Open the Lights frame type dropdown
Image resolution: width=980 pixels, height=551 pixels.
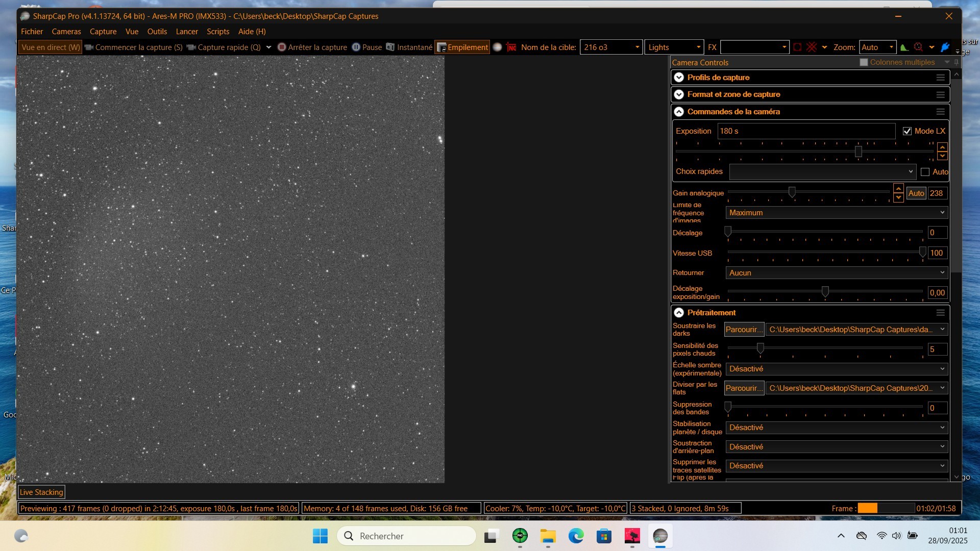pos(674,47)
